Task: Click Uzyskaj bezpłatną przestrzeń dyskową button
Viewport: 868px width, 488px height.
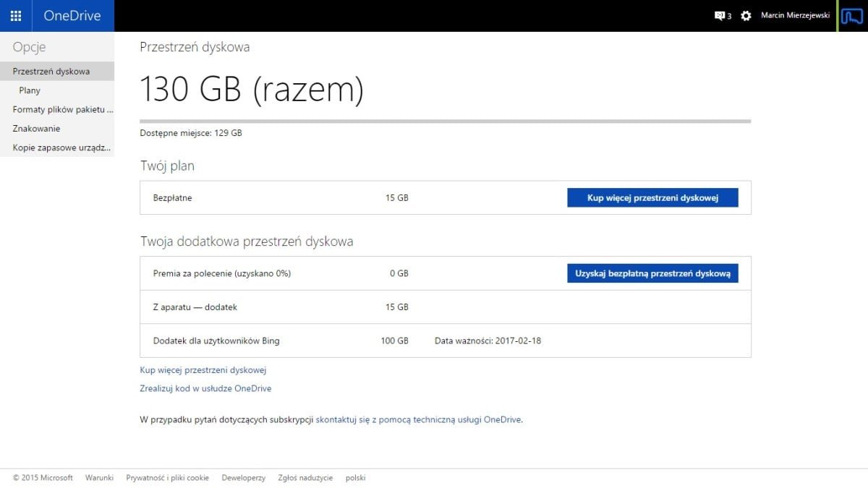Action: (x=652, y=273)
